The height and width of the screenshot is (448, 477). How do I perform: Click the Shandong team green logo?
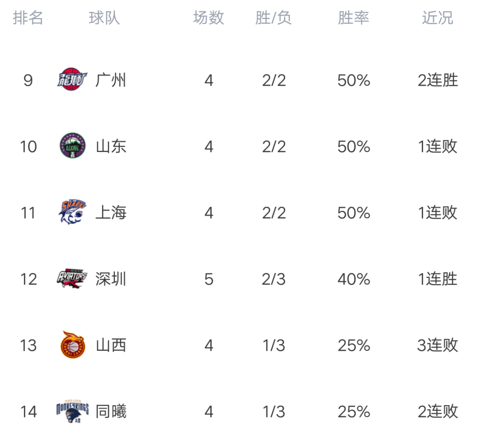pos(72,146)
